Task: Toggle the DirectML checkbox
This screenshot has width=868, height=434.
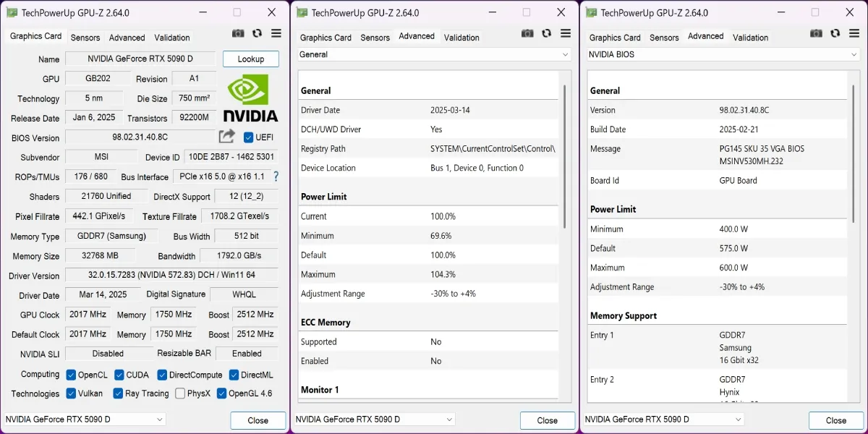Action: pos(234,375)
